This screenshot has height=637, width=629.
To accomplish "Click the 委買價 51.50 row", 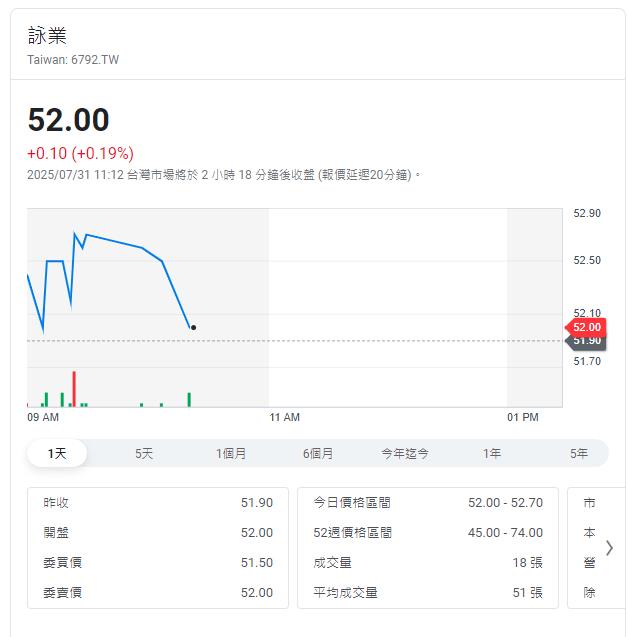I will tap(158, 563).
